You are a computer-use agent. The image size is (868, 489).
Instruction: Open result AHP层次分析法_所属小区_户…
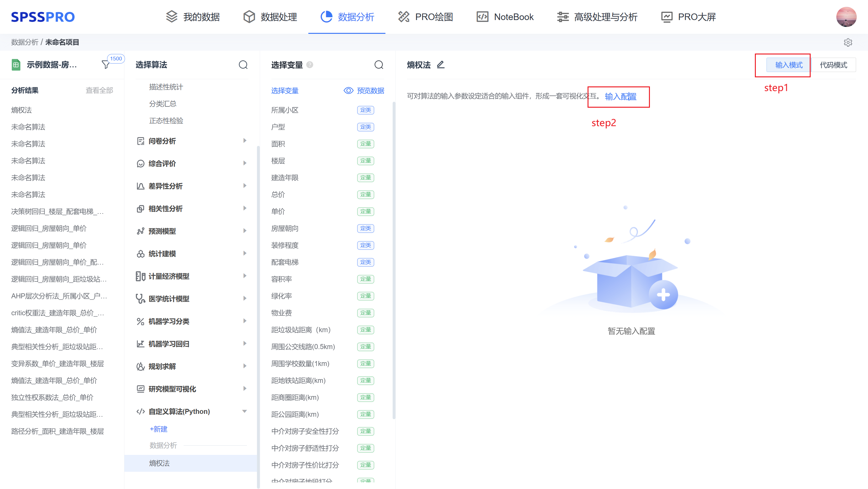click(x=59, y=296)
